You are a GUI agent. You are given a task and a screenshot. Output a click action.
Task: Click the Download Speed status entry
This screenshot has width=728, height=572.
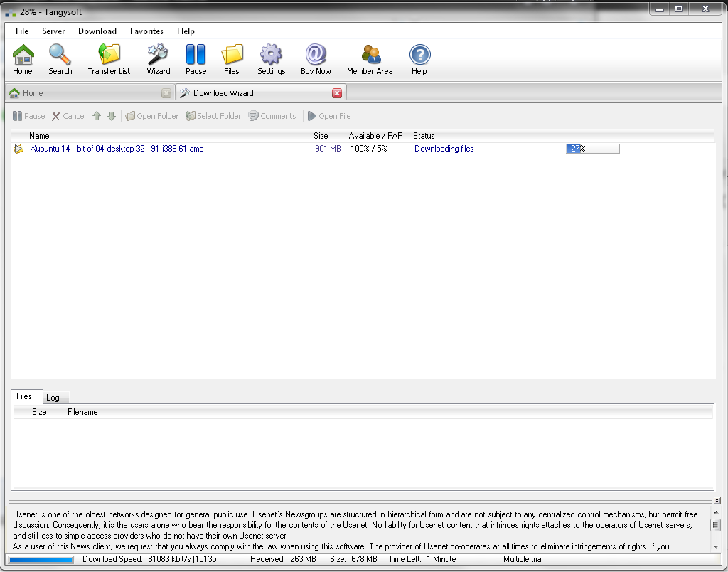(x=149, y=559)
